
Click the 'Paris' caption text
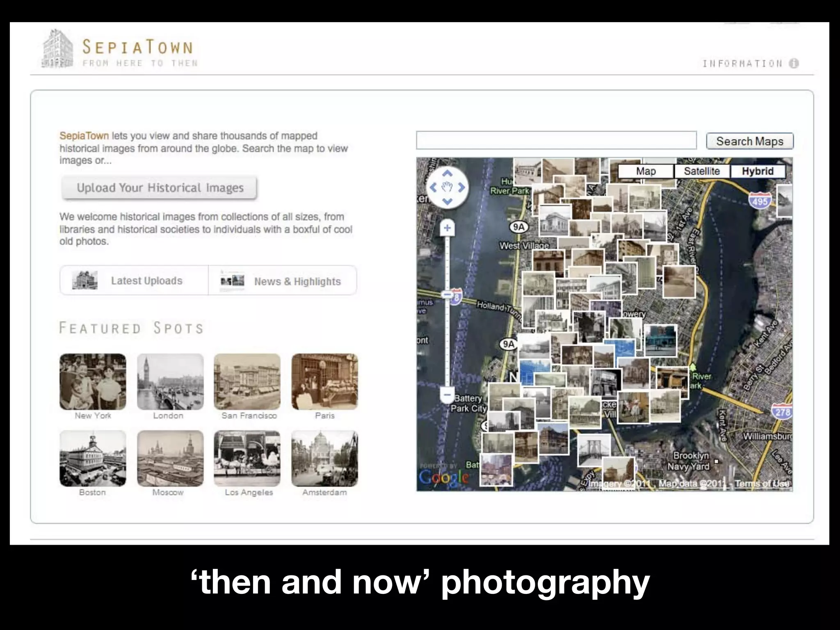pyautogui.click(x=325, y=415)
